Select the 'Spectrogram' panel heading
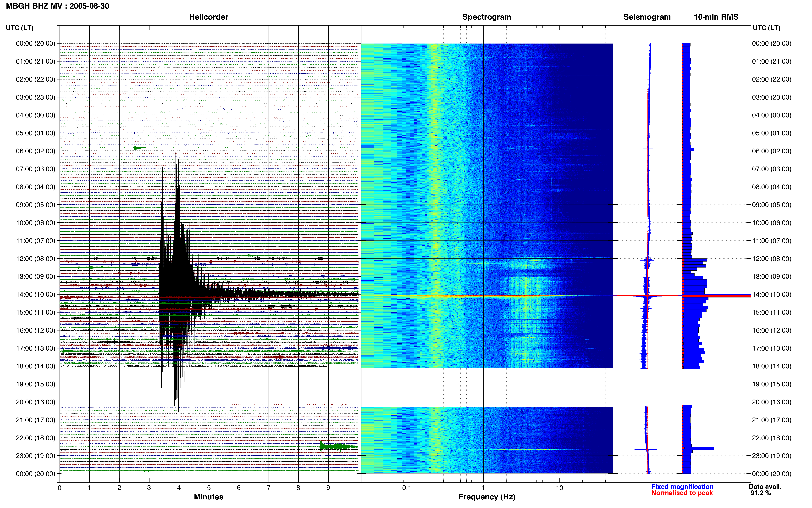The width and height of the screenshot is (812, 508). [487, 17]
